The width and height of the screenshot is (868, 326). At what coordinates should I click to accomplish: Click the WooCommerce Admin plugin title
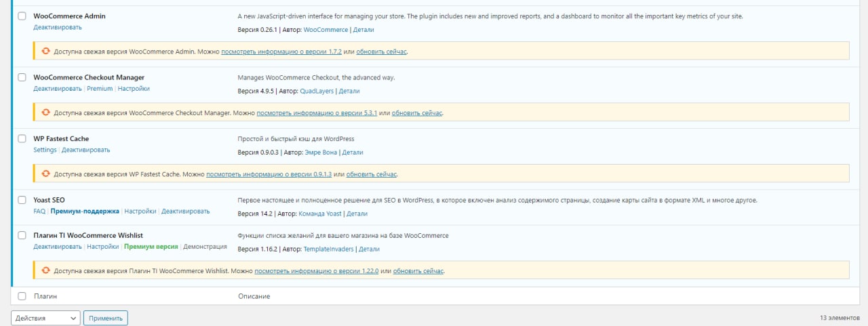[69, 16]
